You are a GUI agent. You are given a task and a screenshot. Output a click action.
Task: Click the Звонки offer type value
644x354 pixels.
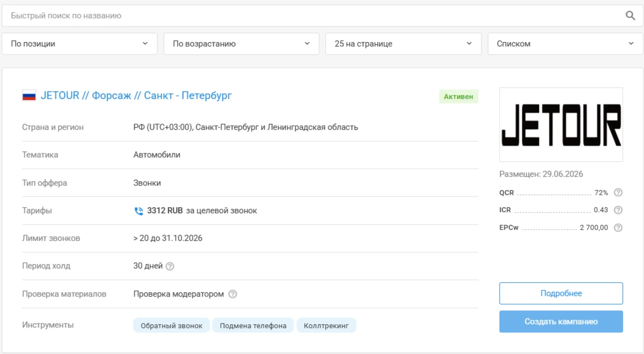pos(147,183)
